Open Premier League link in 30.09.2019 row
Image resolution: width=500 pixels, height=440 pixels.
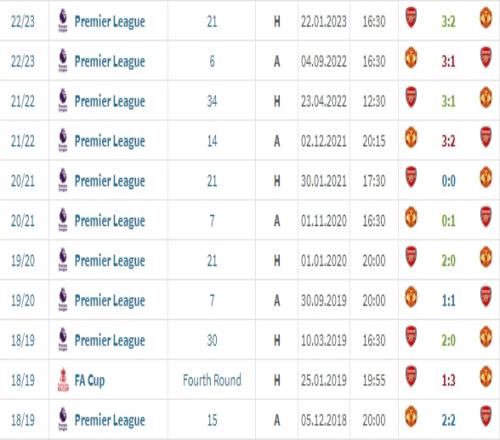pos(110,301)
